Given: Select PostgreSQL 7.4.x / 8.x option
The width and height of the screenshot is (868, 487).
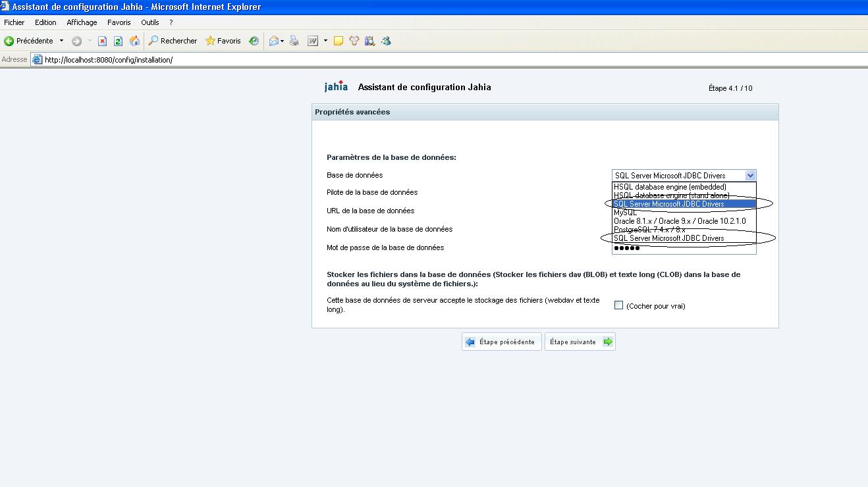Looking at the screenshot, I should (684, 230).
